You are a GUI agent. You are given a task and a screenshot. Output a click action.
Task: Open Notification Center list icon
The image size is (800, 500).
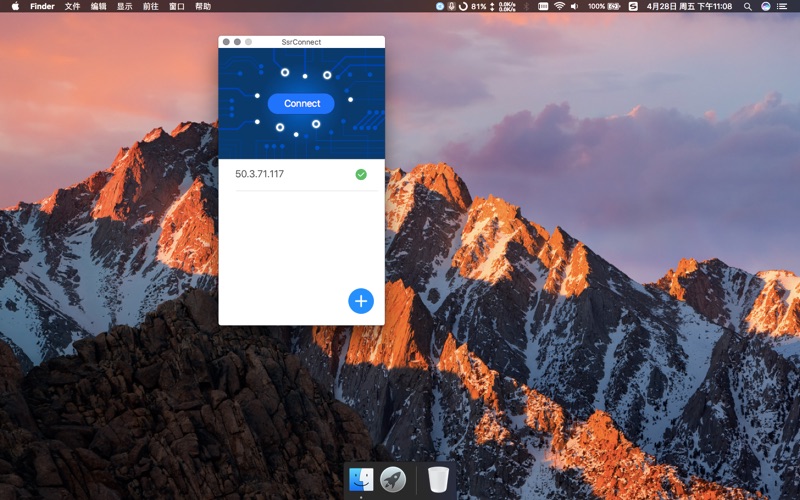[782, 6]
